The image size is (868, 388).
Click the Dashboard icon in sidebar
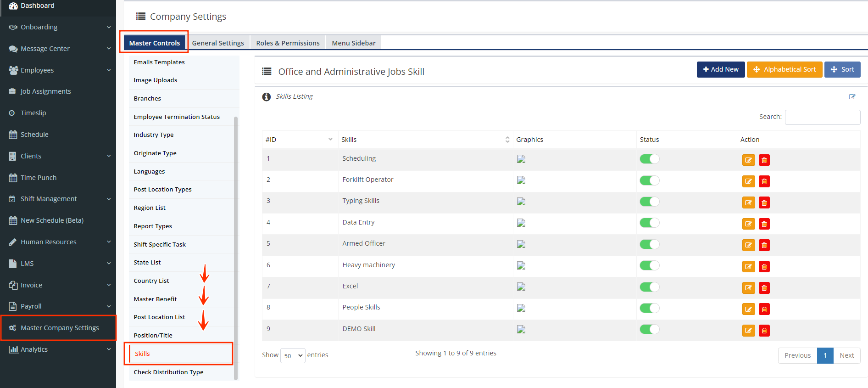13,6
